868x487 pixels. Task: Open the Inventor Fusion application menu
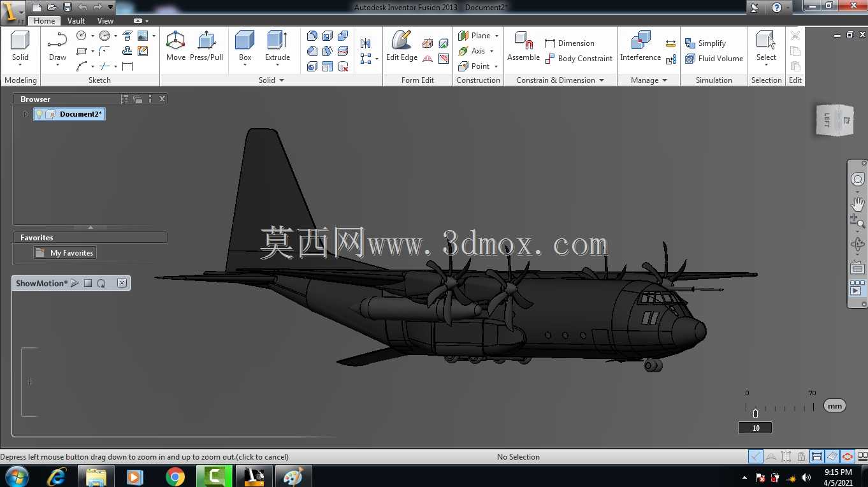13,11
